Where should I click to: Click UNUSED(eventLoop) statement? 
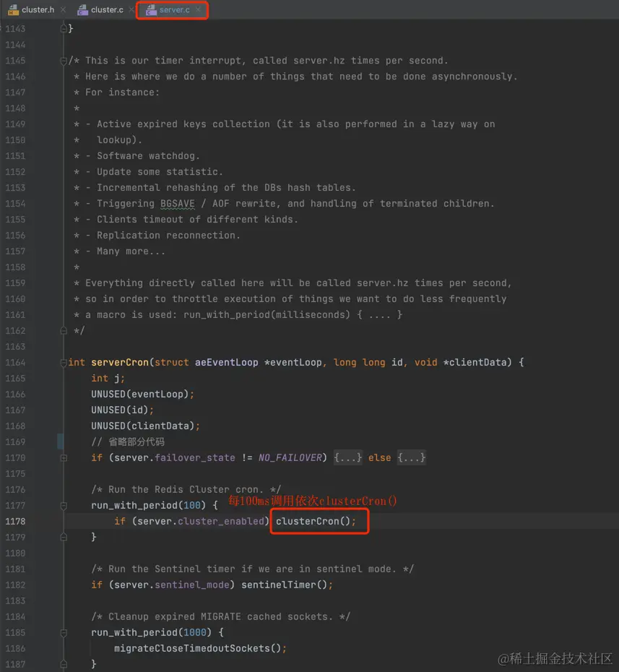point(142,394)
